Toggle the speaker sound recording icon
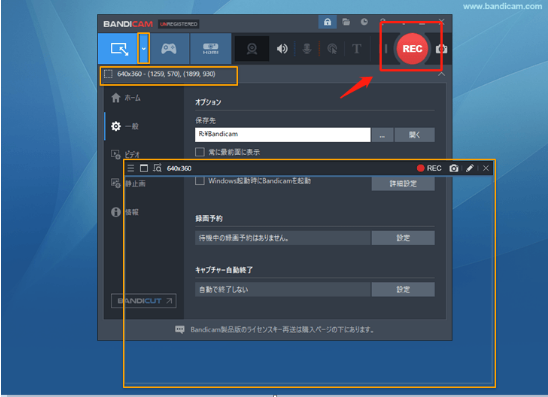548x397 pixels. (x=282, y=49)
